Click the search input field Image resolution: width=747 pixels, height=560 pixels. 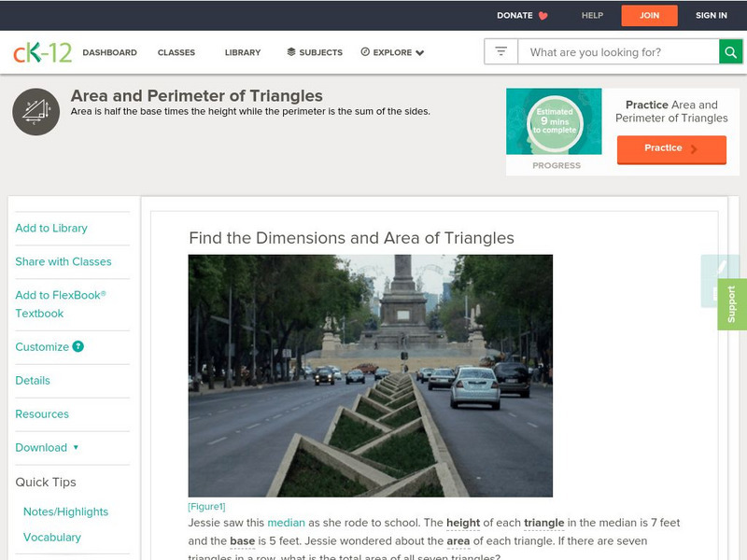coord(618,52)
